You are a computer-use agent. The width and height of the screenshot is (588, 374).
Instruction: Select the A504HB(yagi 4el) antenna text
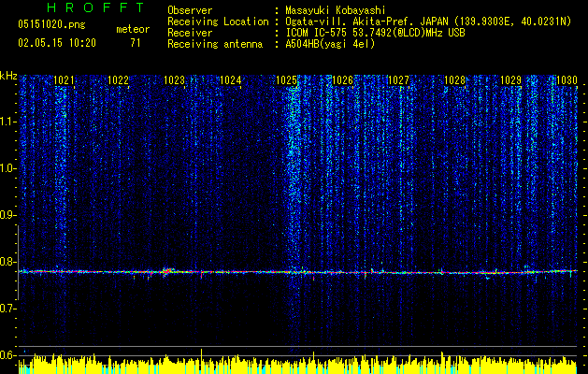[330, 44]
